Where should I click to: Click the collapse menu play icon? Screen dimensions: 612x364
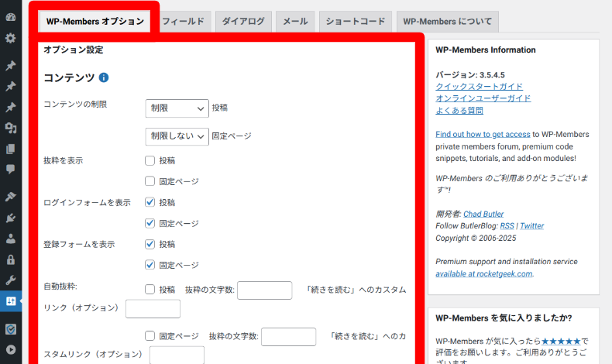coord(11,349)
